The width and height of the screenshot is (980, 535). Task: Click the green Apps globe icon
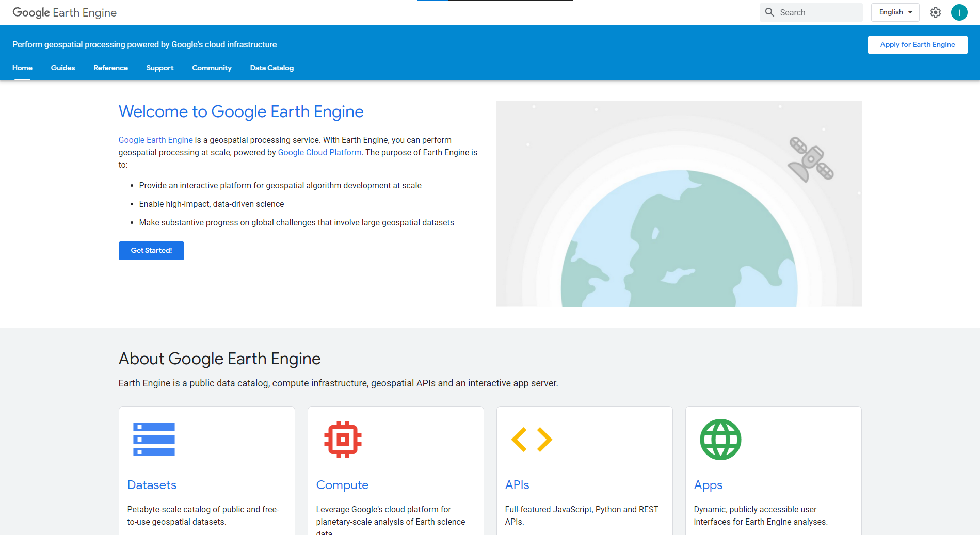coord(720,440)
